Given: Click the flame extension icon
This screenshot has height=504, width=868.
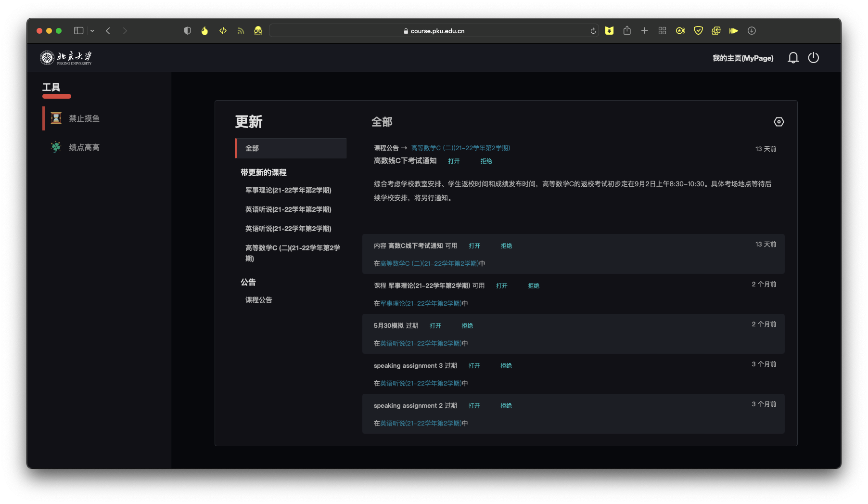Looking at the screenshot, I should click(205, 31).
